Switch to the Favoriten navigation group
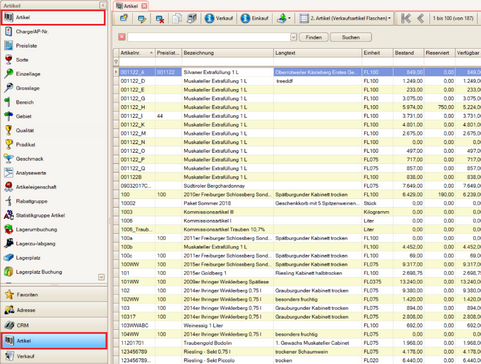This screenshot has height=364, width=481. pos(54,295)
